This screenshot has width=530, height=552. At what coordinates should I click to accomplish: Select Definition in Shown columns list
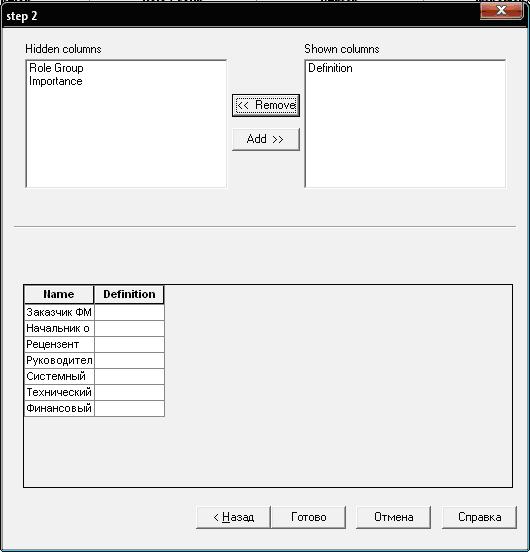tap(330, 68)
